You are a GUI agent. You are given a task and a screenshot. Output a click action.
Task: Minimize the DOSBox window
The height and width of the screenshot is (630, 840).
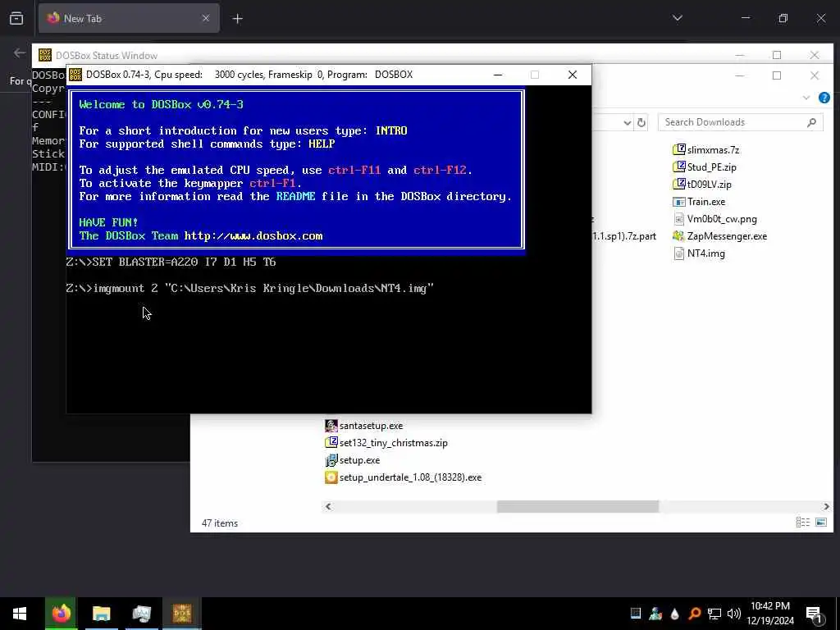click(498, 75)
